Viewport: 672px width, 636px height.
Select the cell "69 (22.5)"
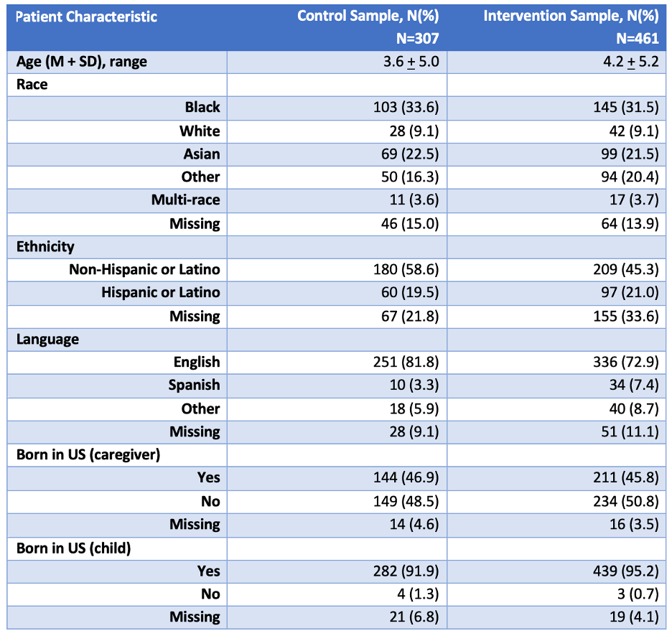click(x=410, y=154)
